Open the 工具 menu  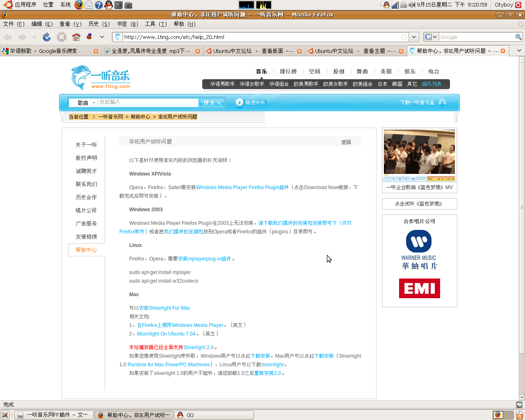click(x=156, y=24)
